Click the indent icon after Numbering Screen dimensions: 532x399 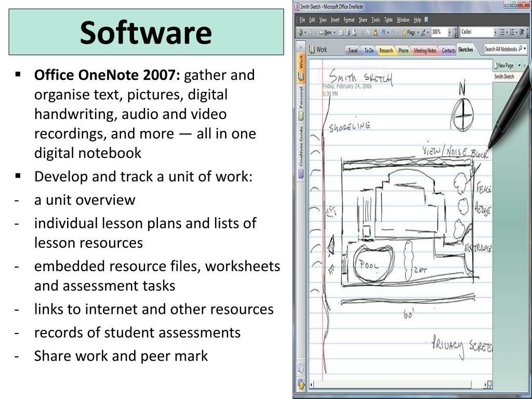pos(522,33)
